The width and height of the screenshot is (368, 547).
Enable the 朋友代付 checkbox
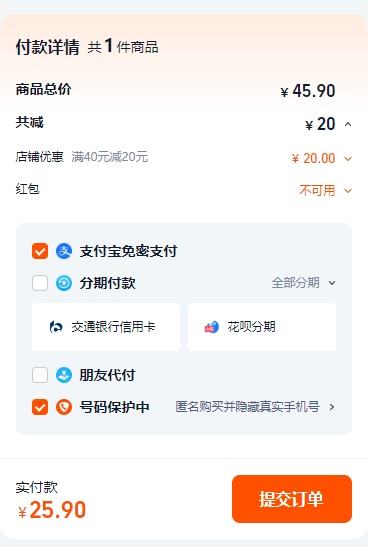(40, 375)
